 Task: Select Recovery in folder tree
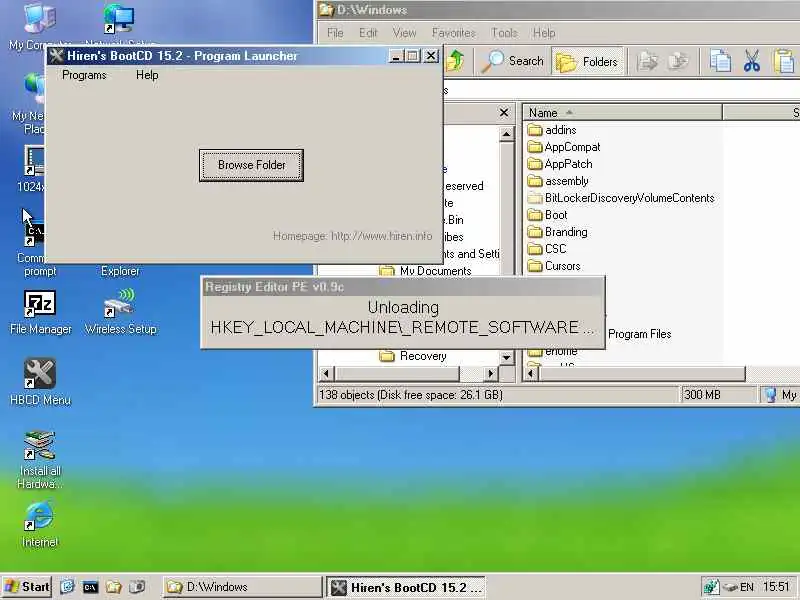pos(413,356)
